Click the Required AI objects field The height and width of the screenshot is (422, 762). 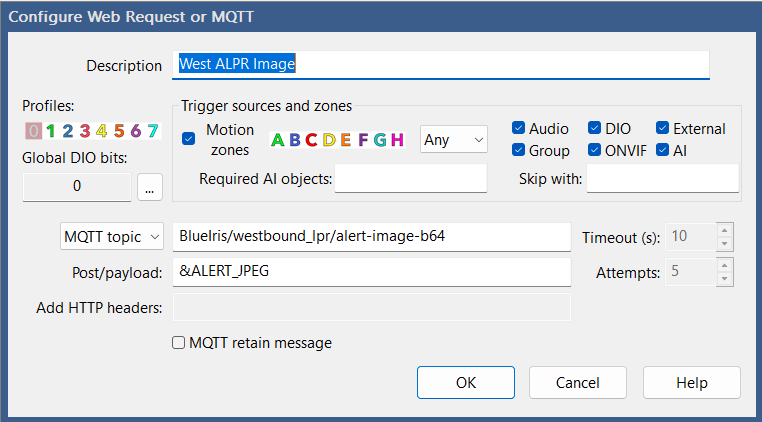point(410,179)
